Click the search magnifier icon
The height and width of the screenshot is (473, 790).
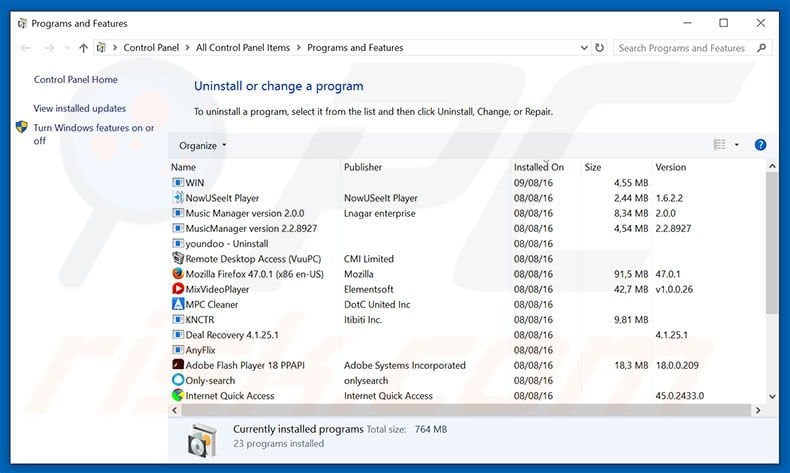(x=761, y=48)
